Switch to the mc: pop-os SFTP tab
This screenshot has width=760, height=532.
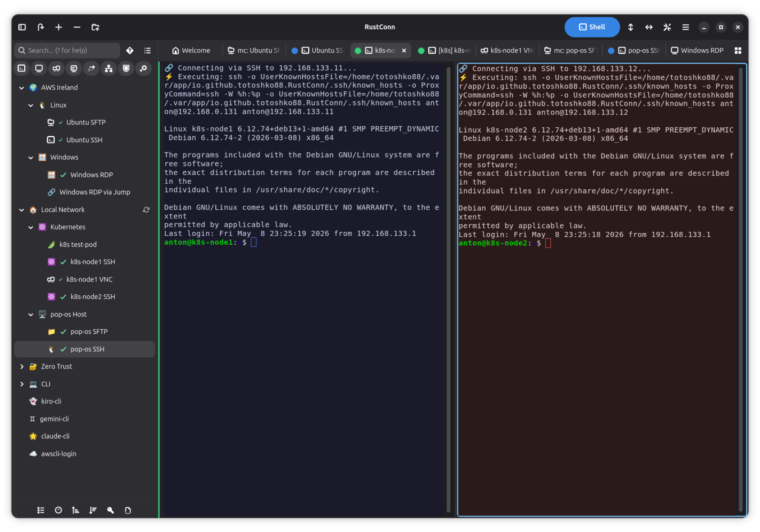[x=571, y=51]
